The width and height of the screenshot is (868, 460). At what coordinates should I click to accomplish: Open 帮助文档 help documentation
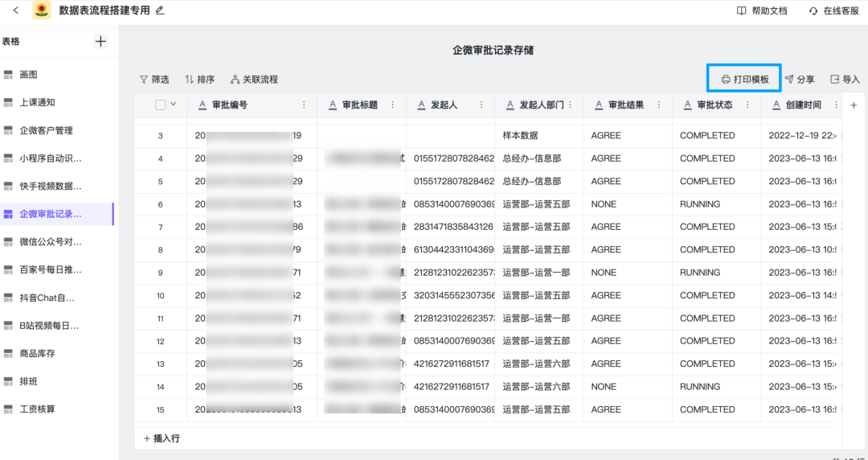(762, 10)
